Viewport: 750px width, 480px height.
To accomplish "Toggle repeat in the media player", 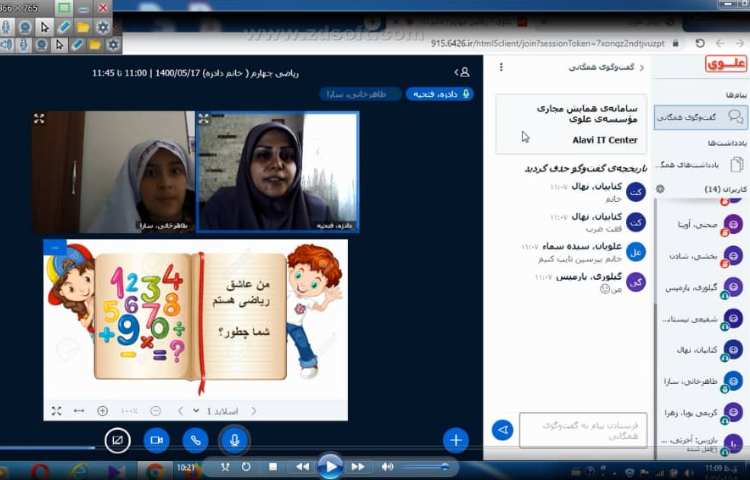I will 246,467.
